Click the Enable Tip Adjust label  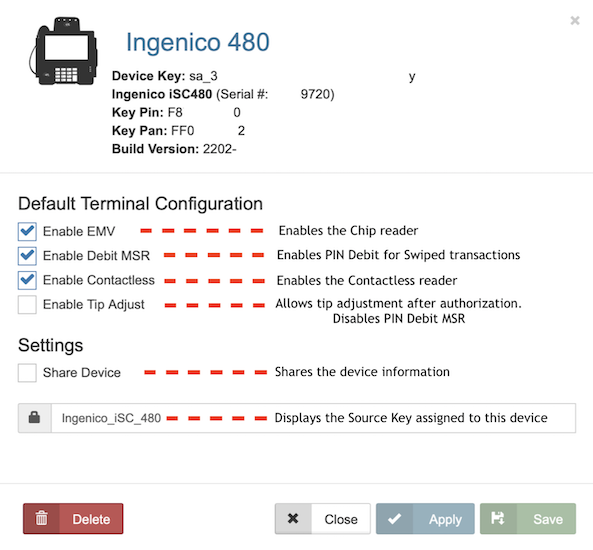(x=94, y=305)
